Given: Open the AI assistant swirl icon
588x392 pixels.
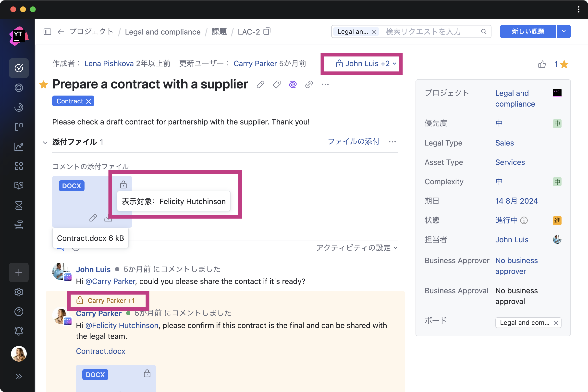Looking at the screenshot, I should point(293,85).
